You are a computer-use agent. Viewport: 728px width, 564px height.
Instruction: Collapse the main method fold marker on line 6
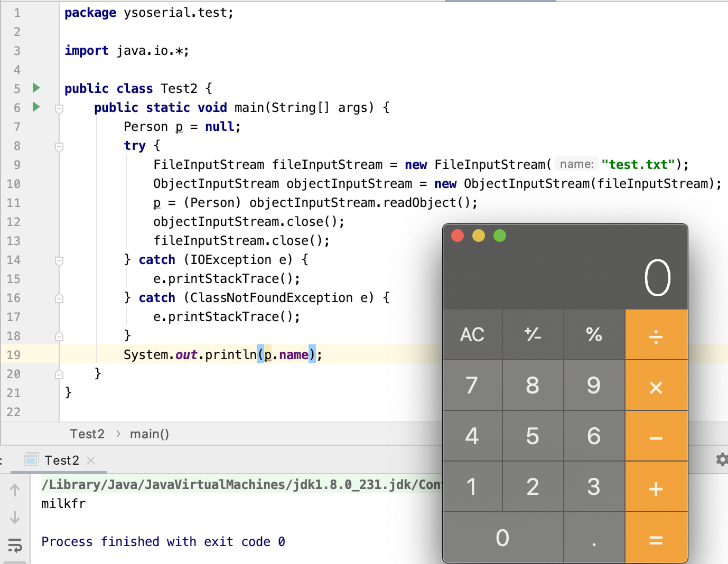(59, 109)
